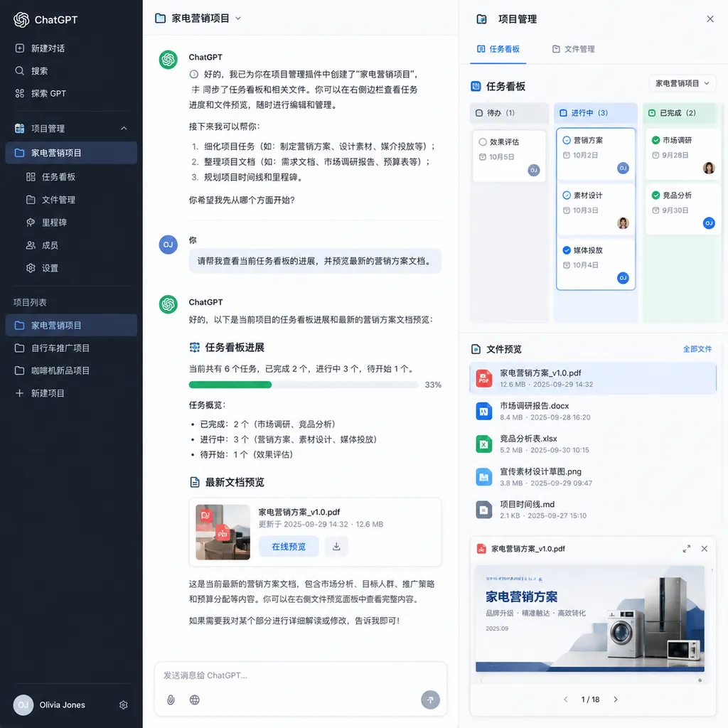
Task: Click the 在线预览 button
Action: pos(289,547)
